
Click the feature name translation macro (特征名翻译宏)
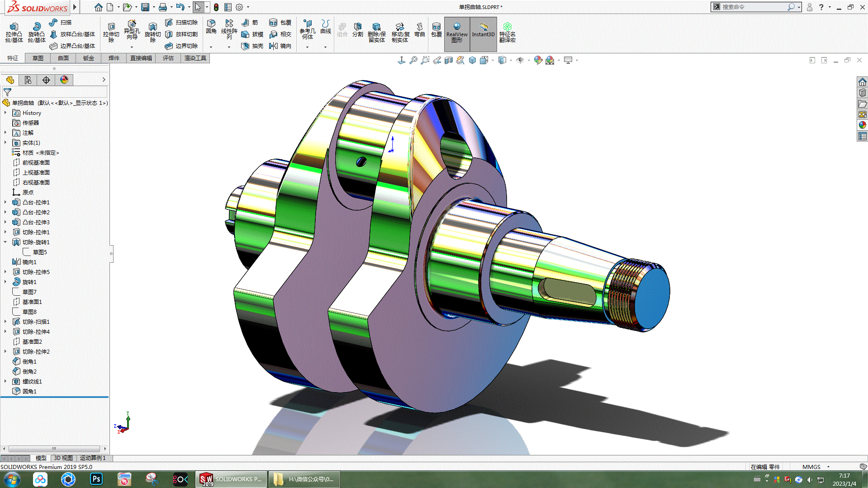tap(508, 32)
